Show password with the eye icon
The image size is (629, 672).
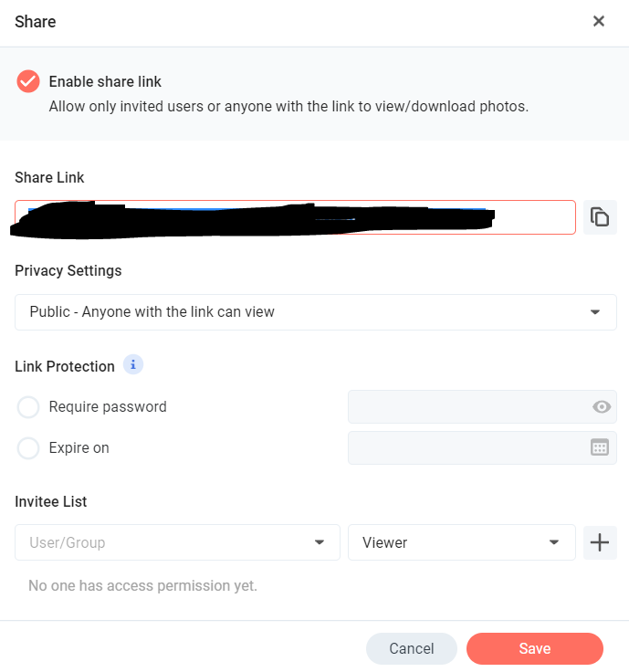click(602, 406)
